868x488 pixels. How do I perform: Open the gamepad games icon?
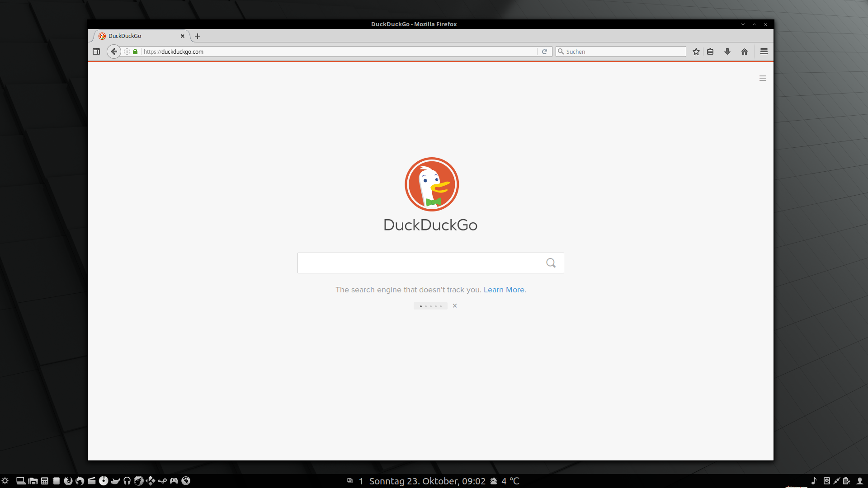tap(174, 481)
